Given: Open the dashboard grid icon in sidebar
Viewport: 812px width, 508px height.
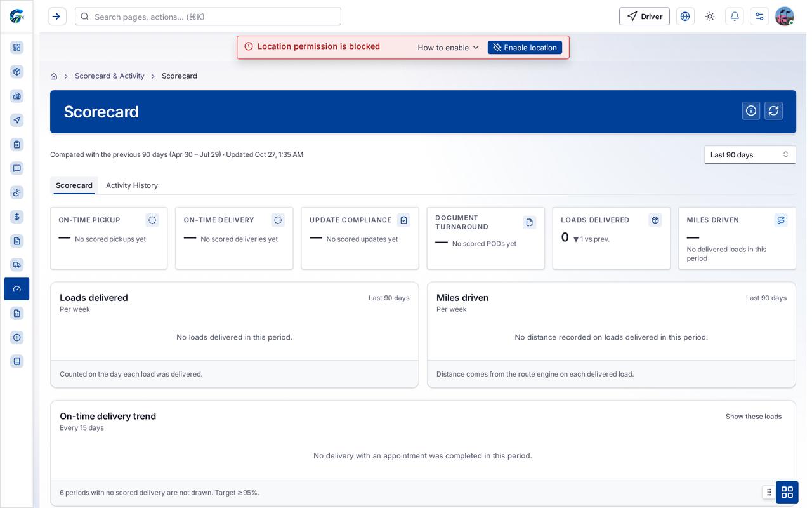Looking at the screenshot, I should (17, 48).
